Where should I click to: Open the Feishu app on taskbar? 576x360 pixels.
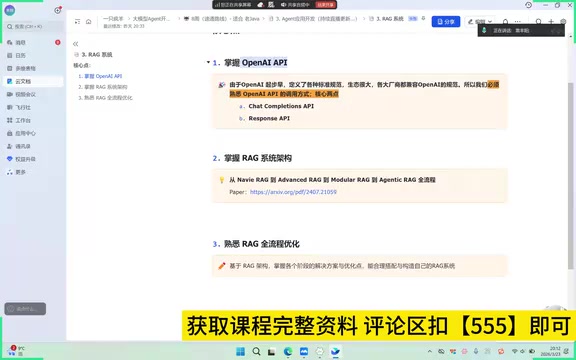pos(335,352)
